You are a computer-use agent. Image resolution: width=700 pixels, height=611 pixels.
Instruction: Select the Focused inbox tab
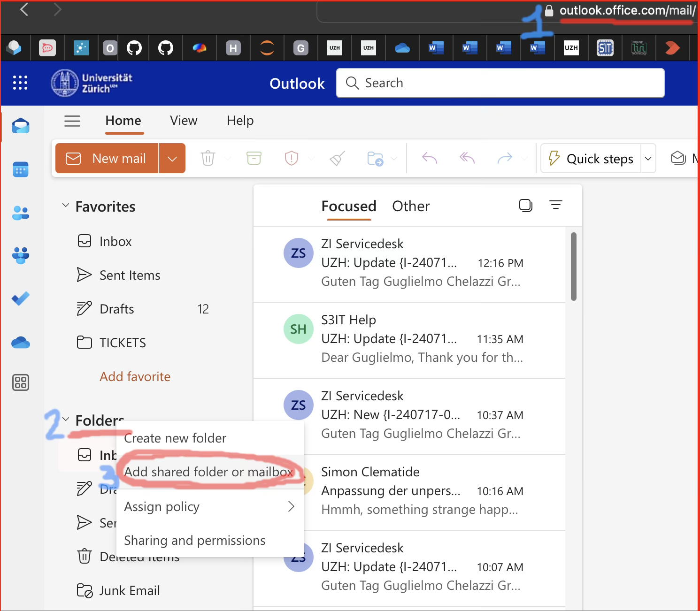tap(349, 206)
